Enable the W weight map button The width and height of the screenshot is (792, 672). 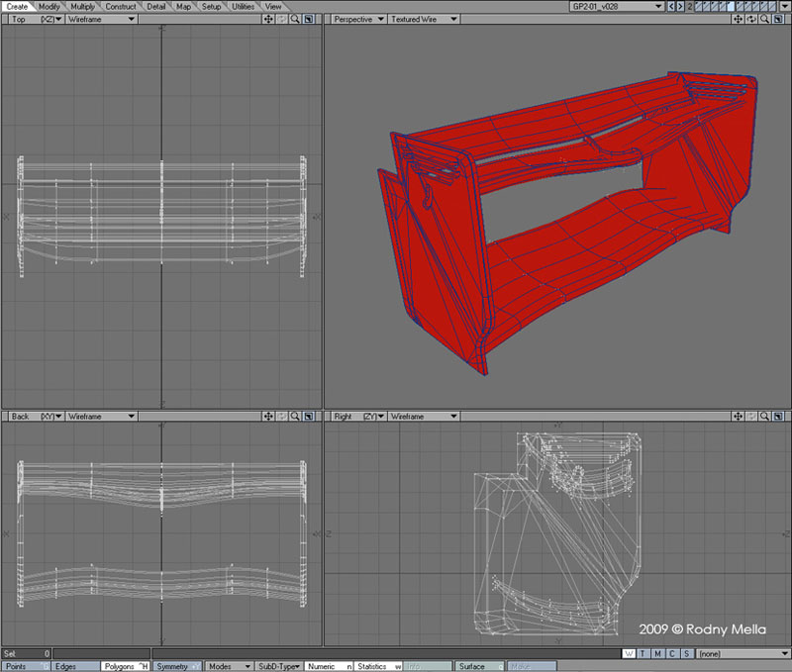click(x=630, y=654)
